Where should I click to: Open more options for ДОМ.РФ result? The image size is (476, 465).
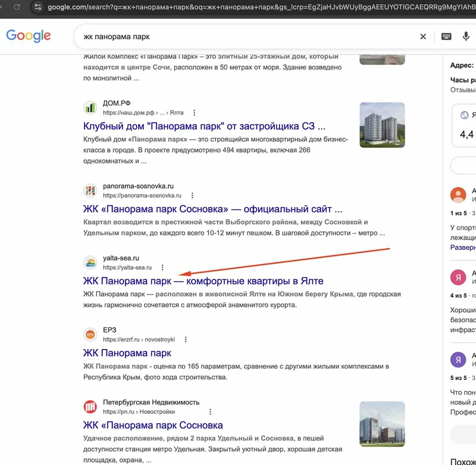(195, 113)
